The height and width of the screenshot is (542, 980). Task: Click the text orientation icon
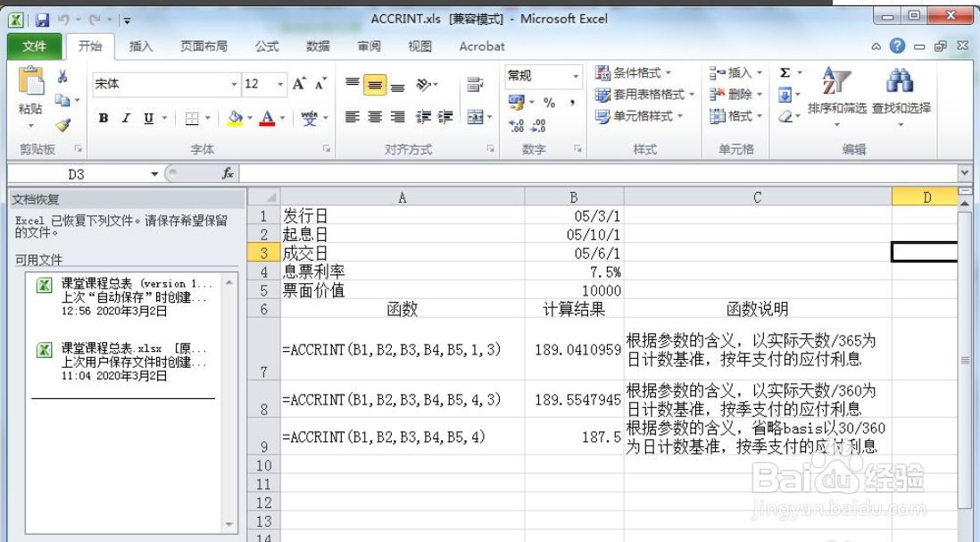tap(424, 84)
